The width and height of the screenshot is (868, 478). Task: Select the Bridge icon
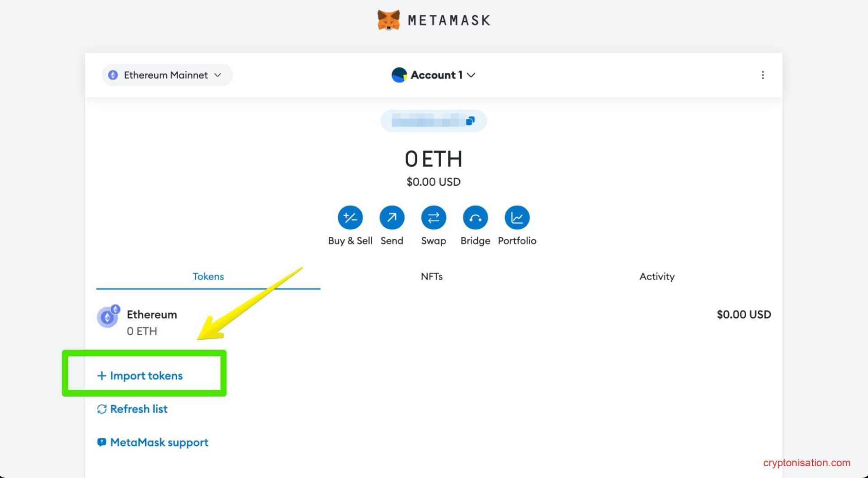[x=475, y=218]
